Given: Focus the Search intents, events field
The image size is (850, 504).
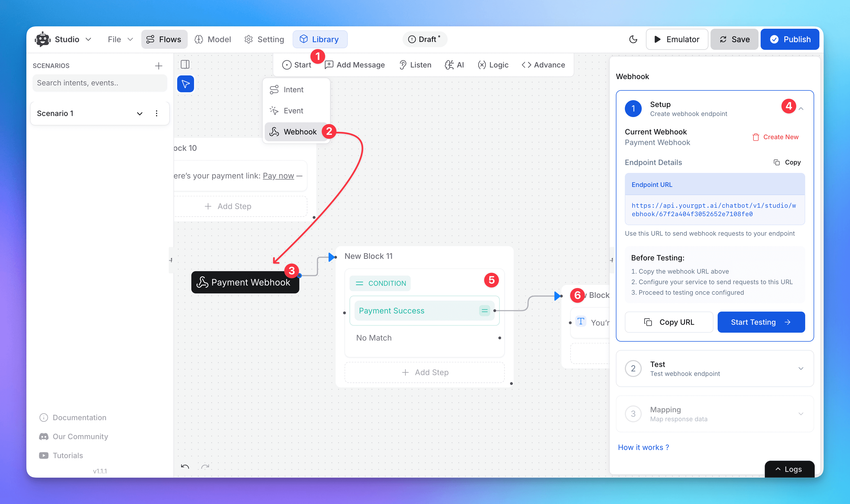Looking at the screenshot, I should [100, 83].
